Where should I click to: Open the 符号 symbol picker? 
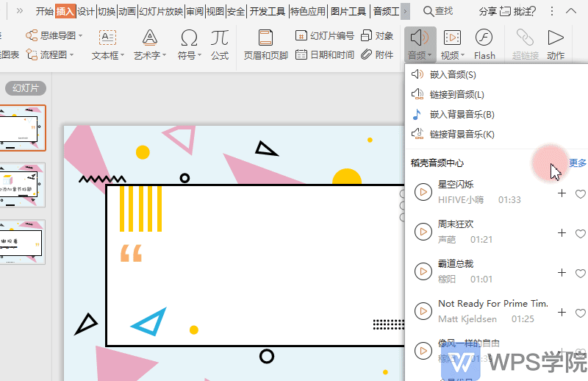[189, 45]
